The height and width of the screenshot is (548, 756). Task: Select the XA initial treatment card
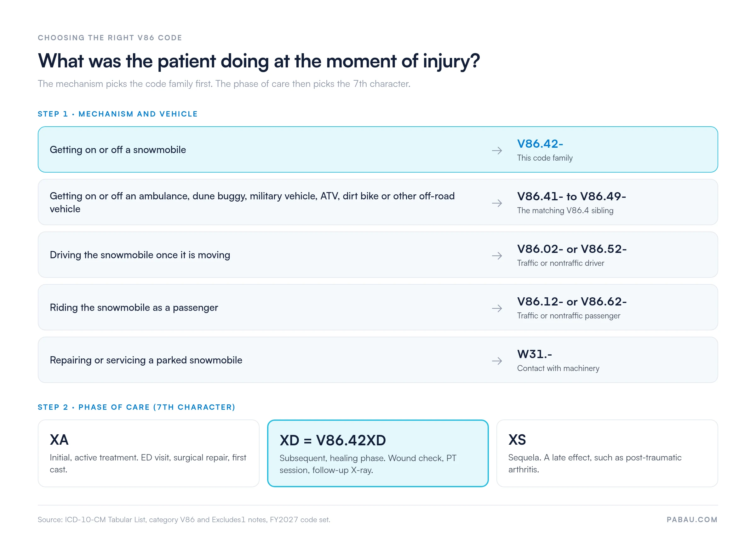pyautogui.click(x=149, y=453)
